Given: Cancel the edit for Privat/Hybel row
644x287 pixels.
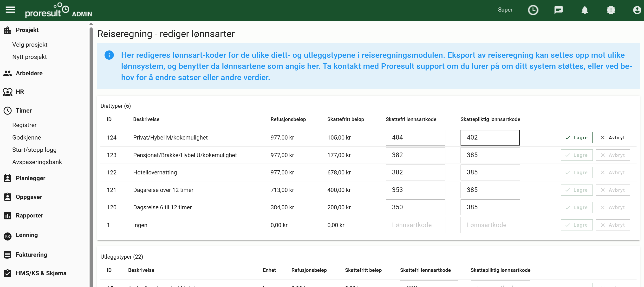Looking at the screenshot, I should point(613,138).
